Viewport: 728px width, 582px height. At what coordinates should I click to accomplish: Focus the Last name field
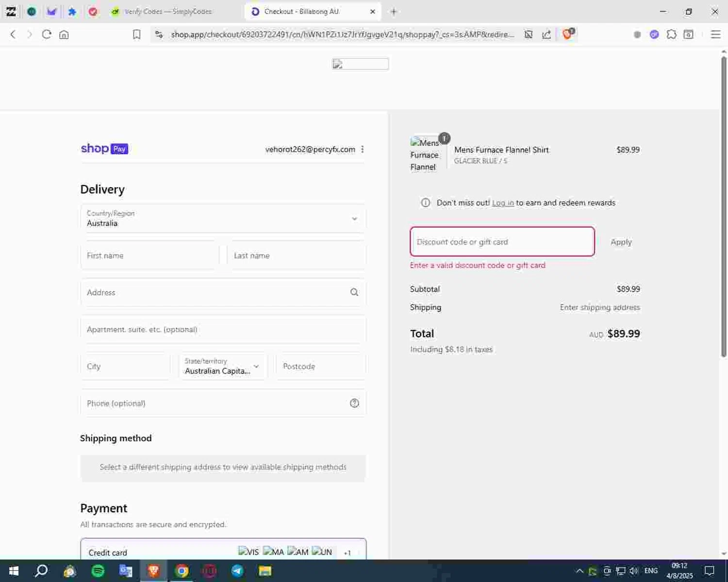pyautogui.click(x=297, y=256)
